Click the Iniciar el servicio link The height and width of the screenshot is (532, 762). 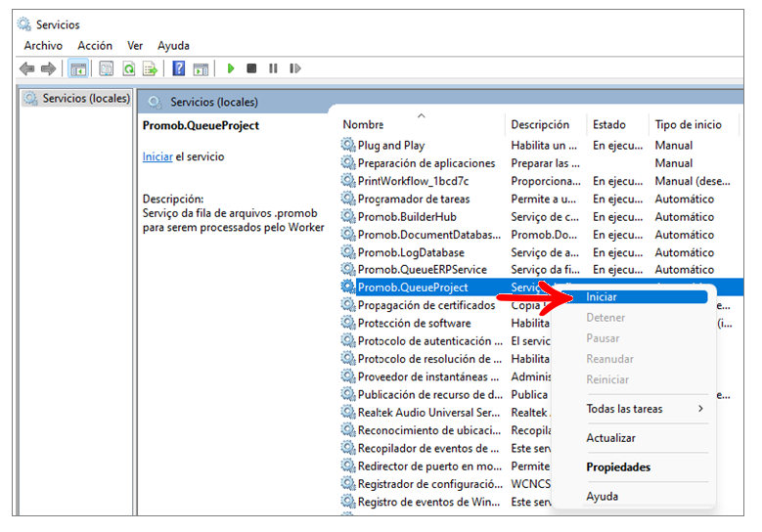point(157,156)
